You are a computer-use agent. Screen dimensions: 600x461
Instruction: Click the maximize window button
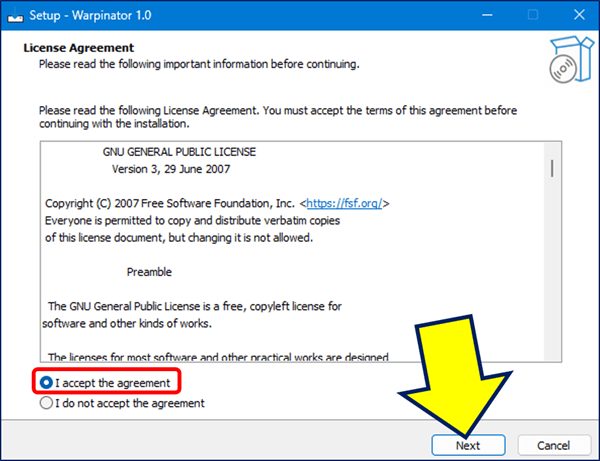pos(533,15)
